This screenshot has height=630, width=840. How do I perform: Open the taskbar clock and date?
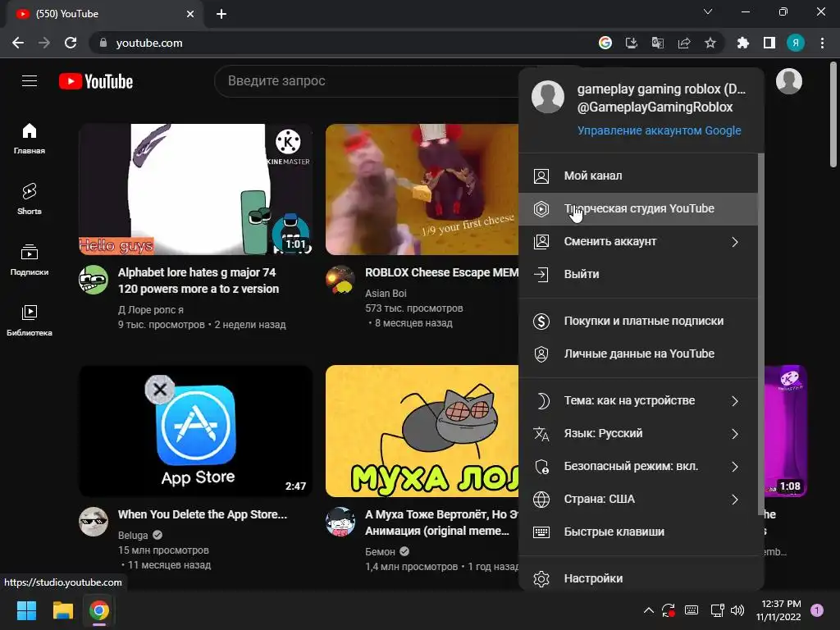pos(779,610)
